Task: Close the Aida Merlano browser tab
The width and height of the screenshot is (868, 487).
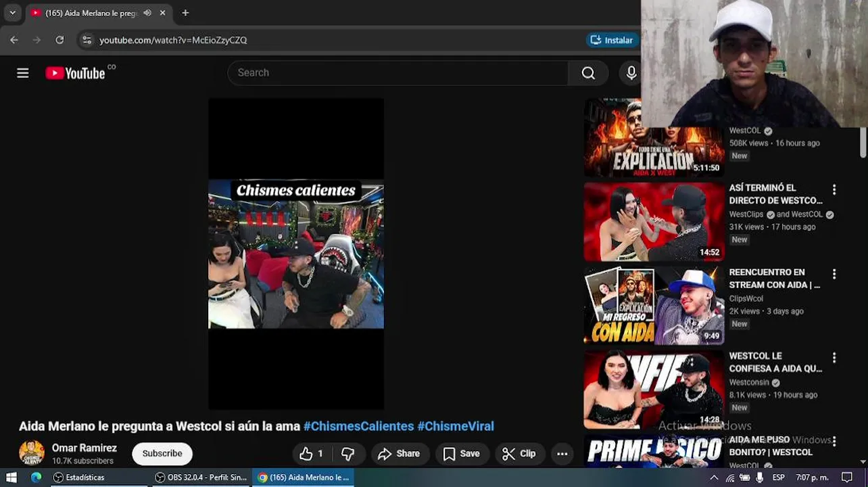Action: [x=162, y=13]
